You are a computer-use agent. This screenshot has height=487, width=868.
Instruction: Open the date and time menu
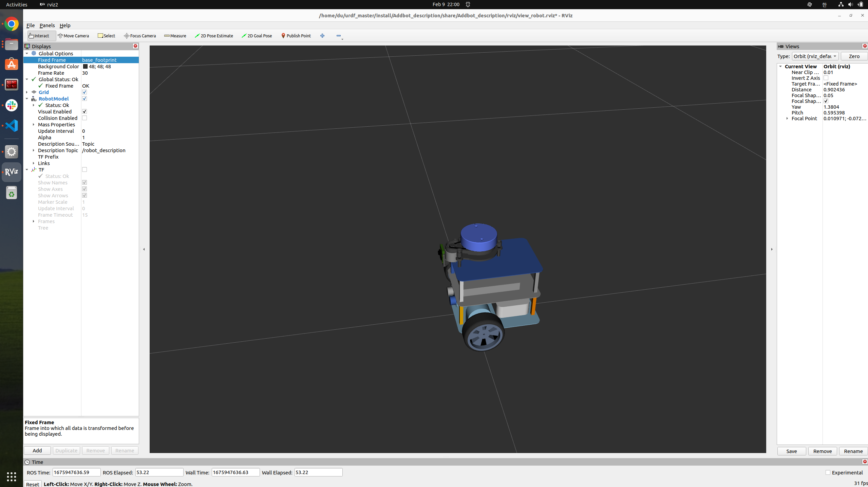click(x=446, y=4)
